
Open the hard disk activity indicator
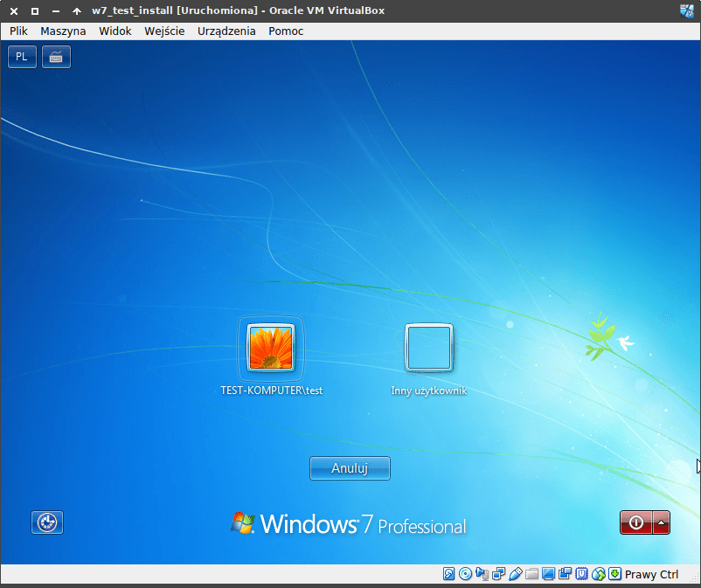[x=448, y=574]
